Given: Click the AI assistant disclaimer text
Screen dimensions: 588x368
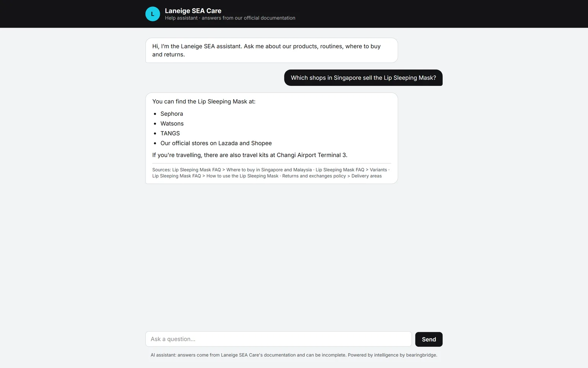Looking at the screenshot, I should 294,355.
